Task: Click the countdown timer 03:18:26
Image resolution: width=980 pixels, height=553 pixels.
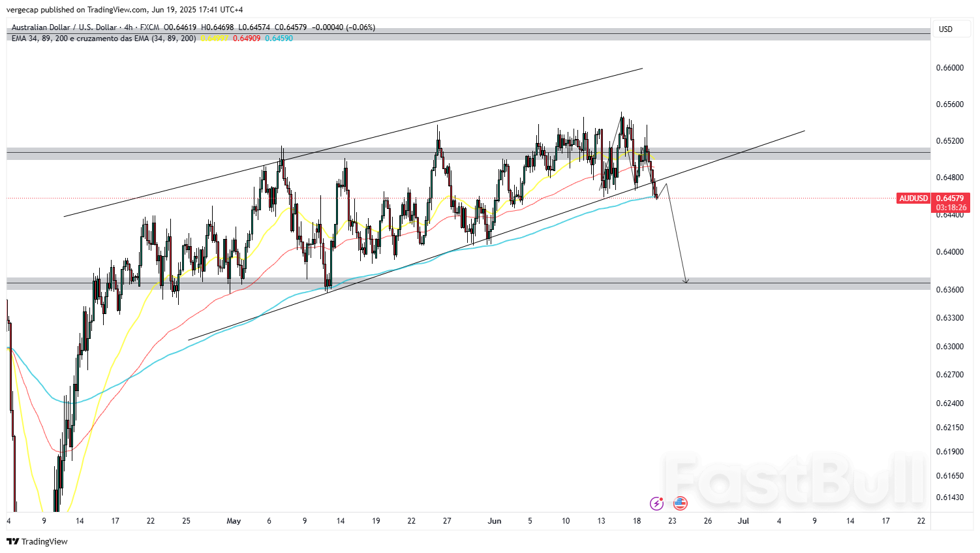Action: (951, 208)
